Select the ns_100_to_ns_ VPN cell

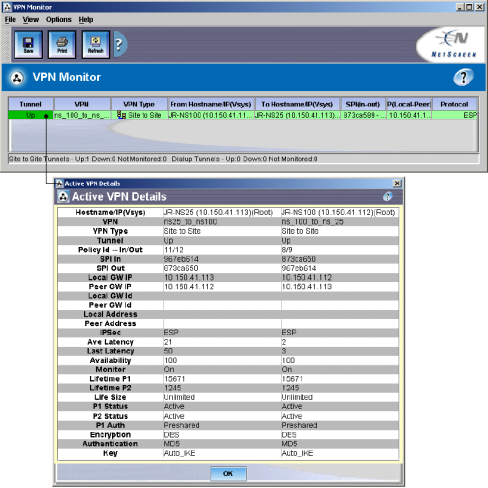[x=82, y=115]
